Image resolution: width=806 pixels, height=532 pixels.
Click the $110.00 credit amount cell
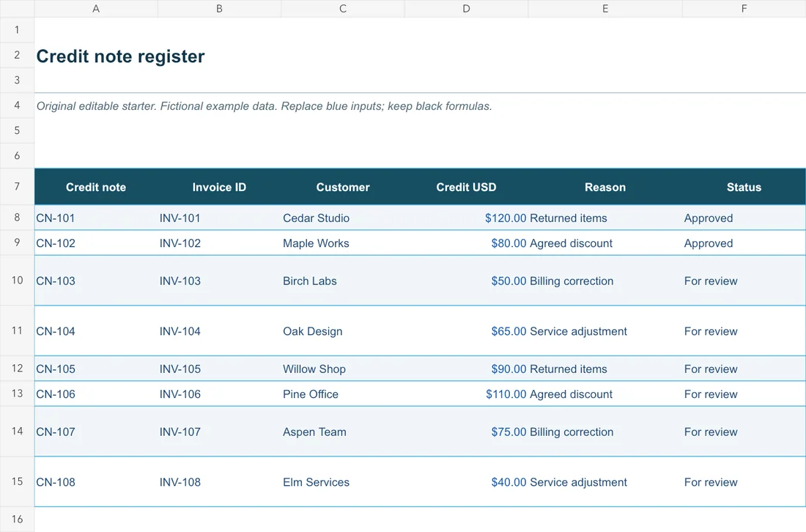466,394
